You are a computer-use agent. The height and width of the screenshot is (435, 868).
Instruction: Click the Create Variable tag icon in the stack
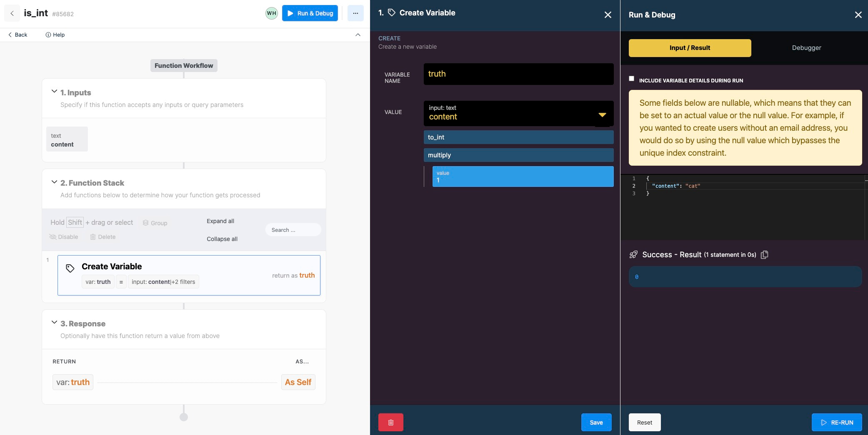pos(70,268)
